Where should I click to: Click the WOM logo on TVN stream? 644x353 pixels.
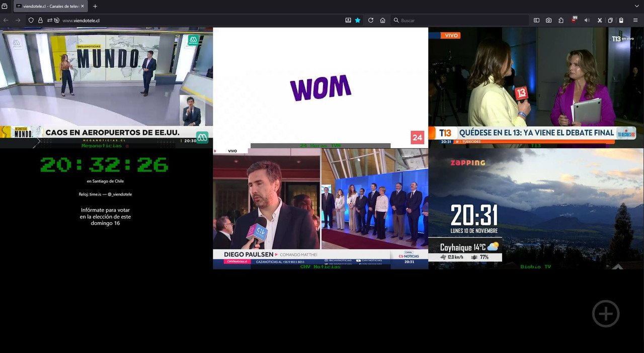[320, 87]
